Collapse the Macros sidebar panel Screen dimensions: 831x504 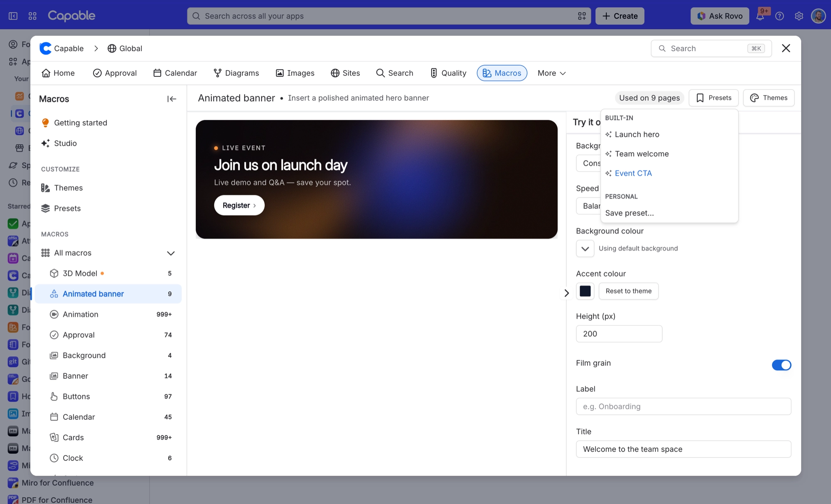(172, 99)
